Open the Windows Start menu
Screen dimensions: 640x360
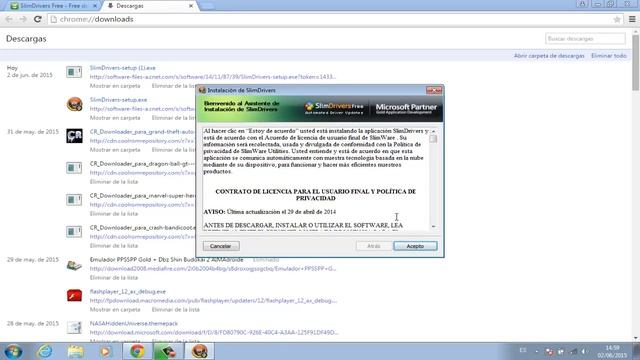pyautogui.click(x=13, y=351)
